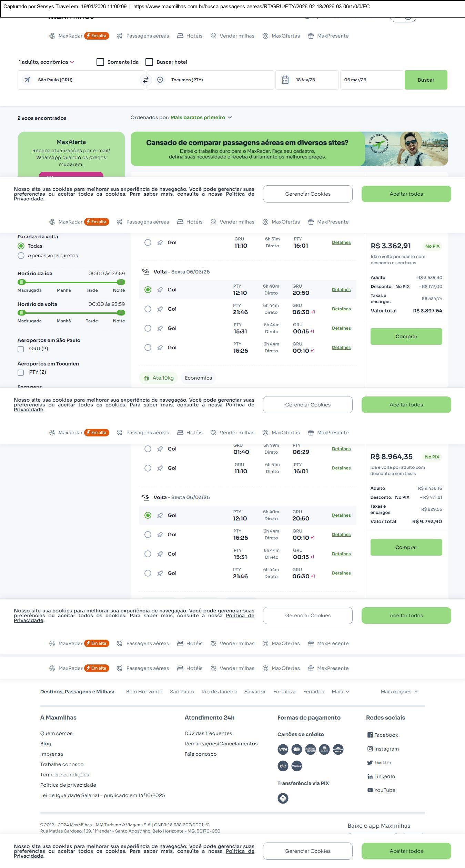Enable the Somente ida checkbox
The width and height of the screenshot is (465, 868).
point(100,62)
